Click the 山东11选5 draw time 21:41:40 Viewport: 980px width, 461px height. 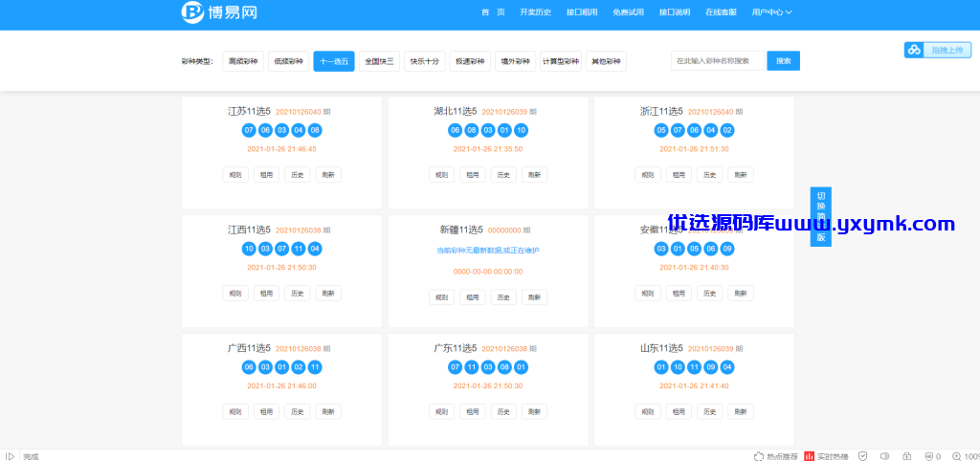(694, 386)
